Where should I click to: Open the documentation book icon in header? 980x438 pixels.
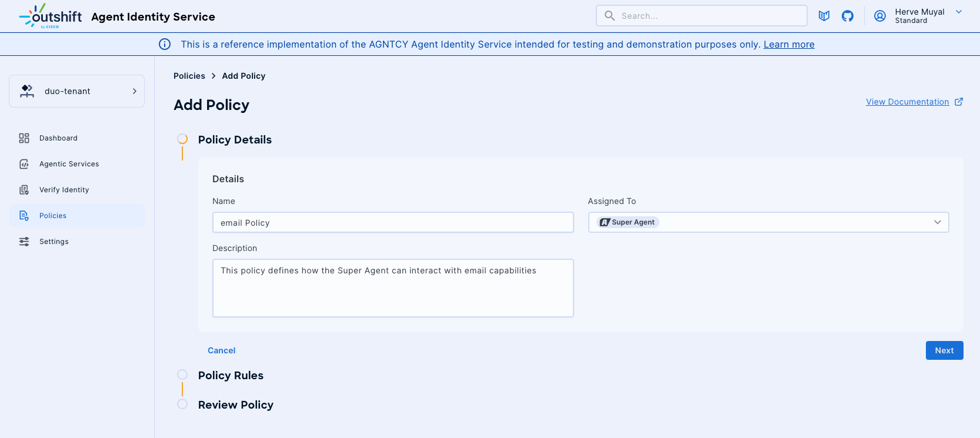(x=824, y=16)
